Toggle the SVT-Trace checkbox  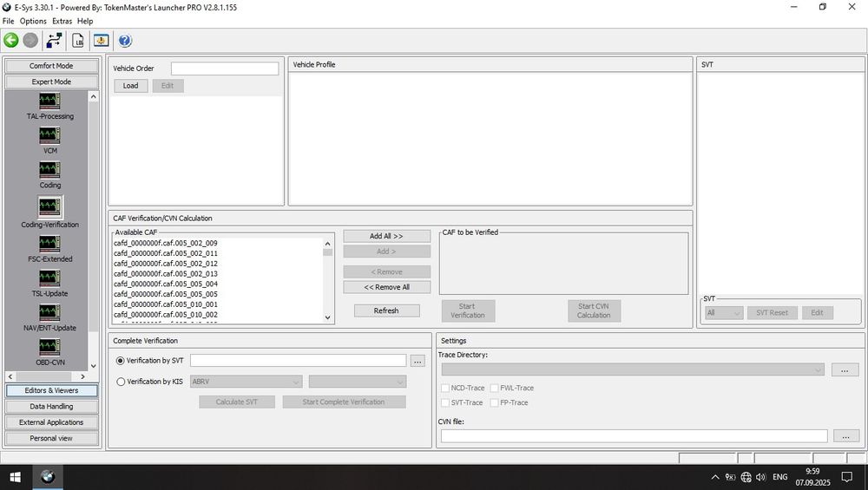tap(445, 402)
